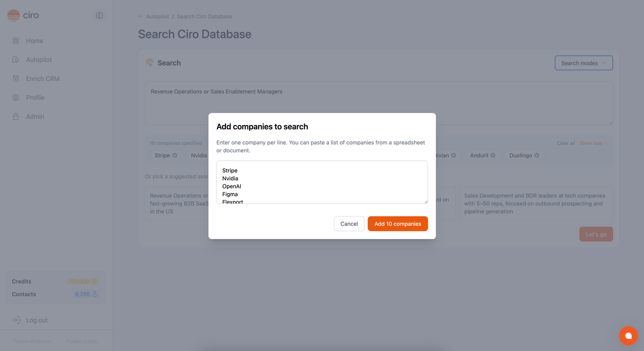
Task: Select the Enrich CRM database icon
Action: [16, 78]
